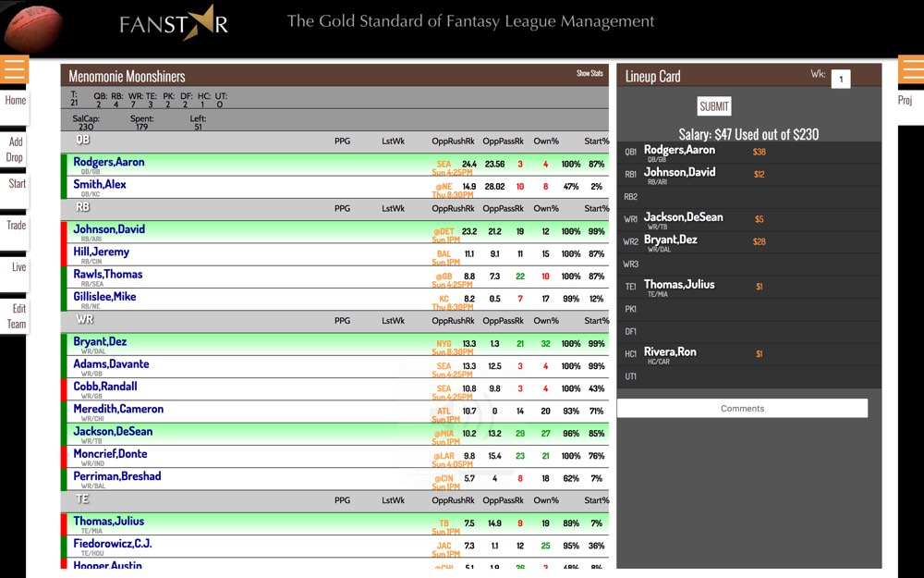This screenshot has height=578, width=924.
Task: Select Johnson,David in the RB roster
Action: (x=109, y=228)
